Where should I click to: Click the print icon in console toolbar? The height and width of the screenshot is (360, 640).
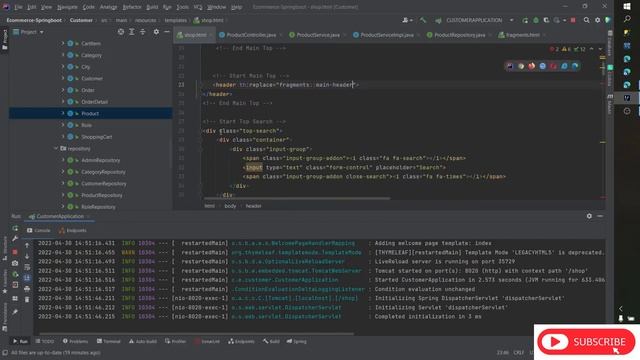point(27,289)
